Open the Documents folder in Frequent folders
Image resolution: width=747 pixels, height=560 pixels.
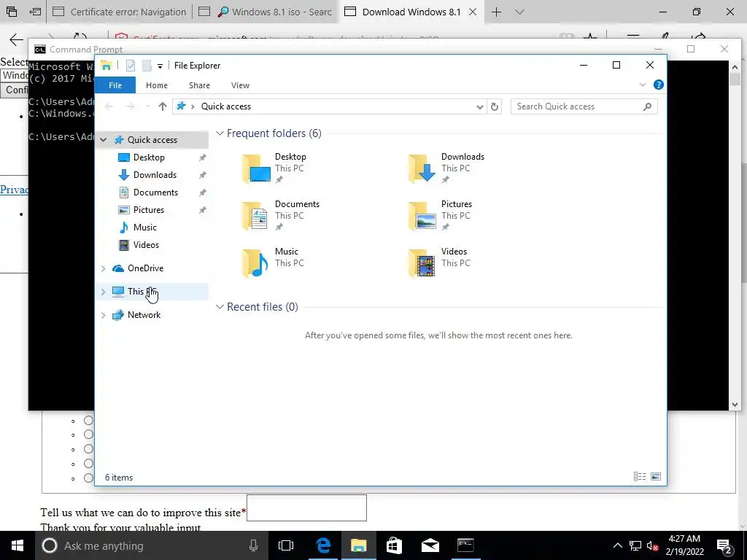pos(281,215)
